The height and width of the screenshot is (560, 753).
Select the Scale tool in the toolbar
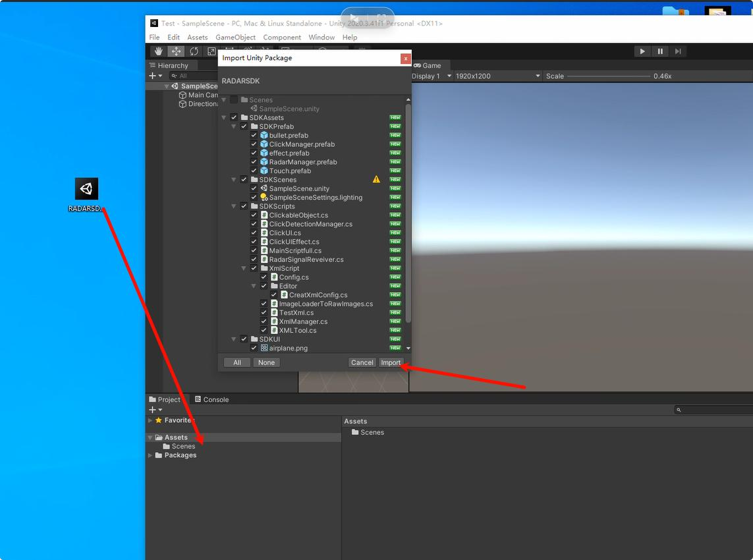click(x=211, y=51)
